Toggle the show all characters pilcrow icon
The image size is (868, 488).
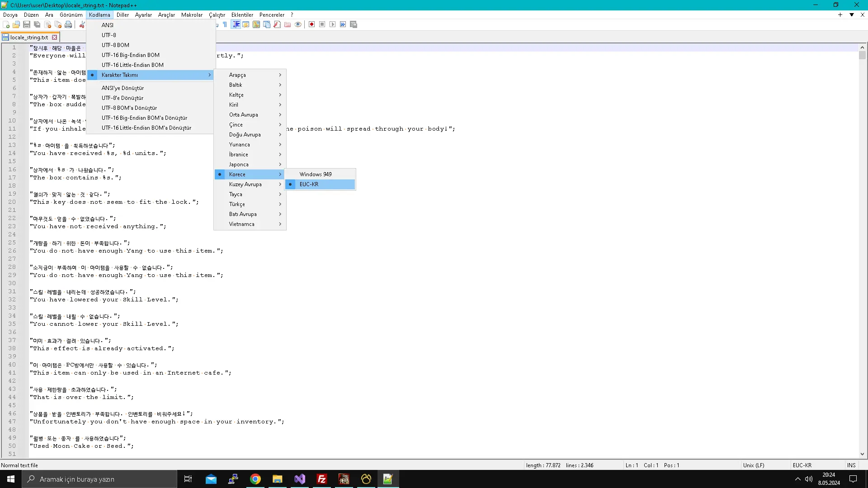point(225,24)
